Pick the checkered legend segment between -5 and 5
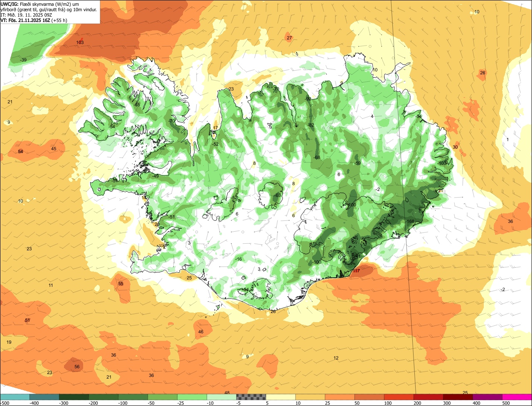The width and height of the screenshot is (532, 406). (x=251, y=397)
